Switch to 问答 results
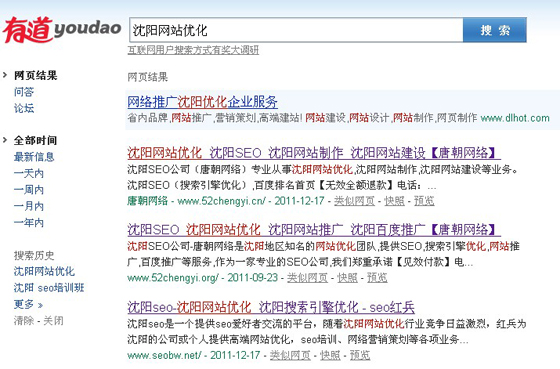This screenshot has width=560, height=369. pos(24,92)
